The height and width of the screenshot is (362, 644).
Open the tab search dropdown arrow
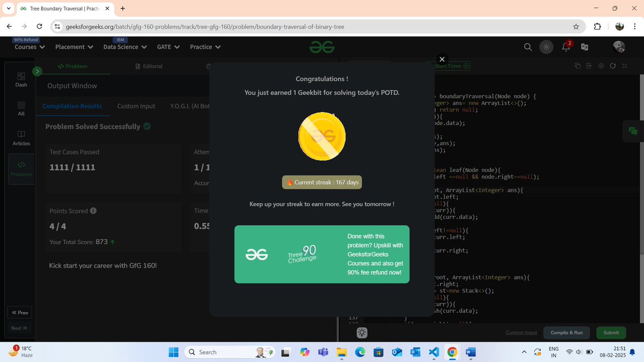[9, 9]
